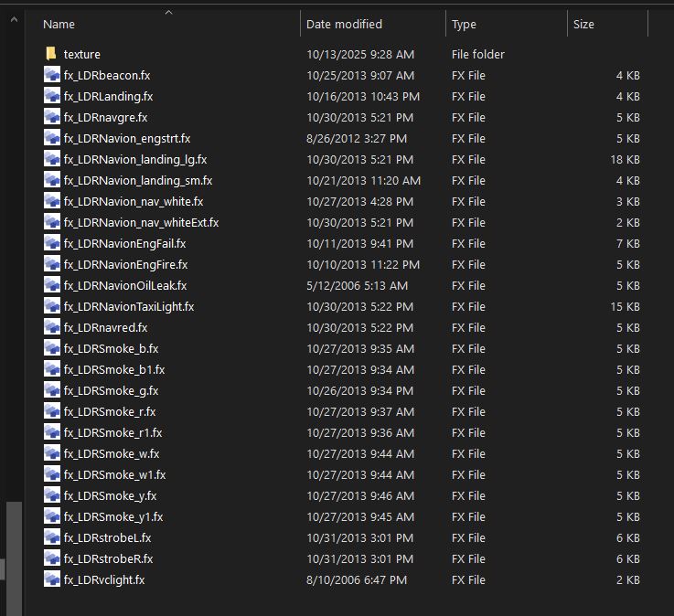Image resolution: width=674 pixels, height=616 pixels.
Task: Click the file name fx_LDRLanding.fx
Action: 108,96
